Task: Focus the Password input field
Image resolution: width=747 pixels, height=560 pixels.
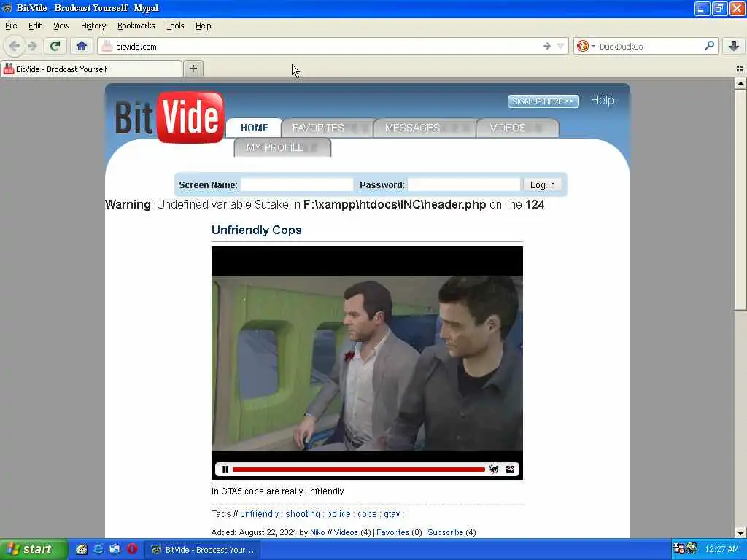Action: click(x=463, y=184)
